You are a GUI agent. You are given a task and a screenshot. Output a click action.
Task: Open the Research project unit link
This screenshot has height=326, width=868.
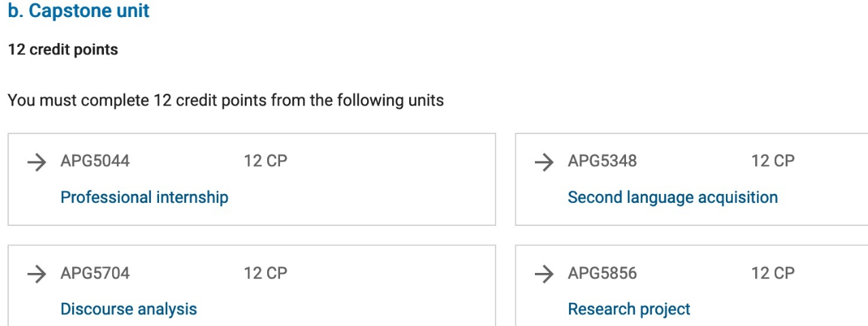[629, 309]
